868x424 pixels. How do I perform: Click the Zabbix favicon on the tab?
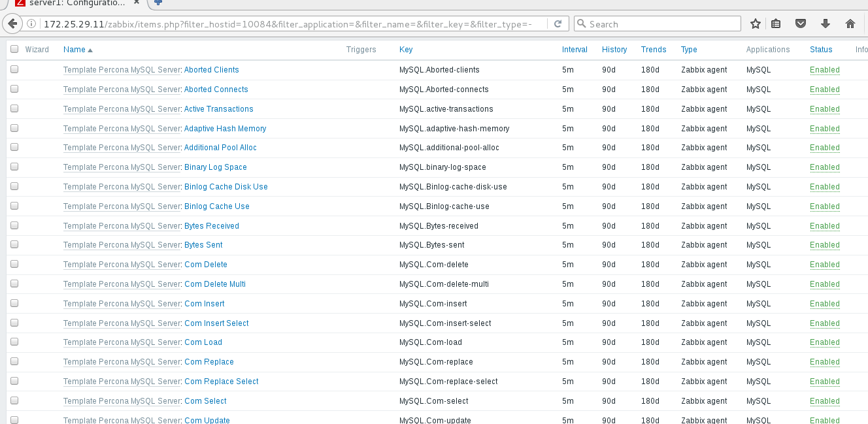click(x=20, y=3)
